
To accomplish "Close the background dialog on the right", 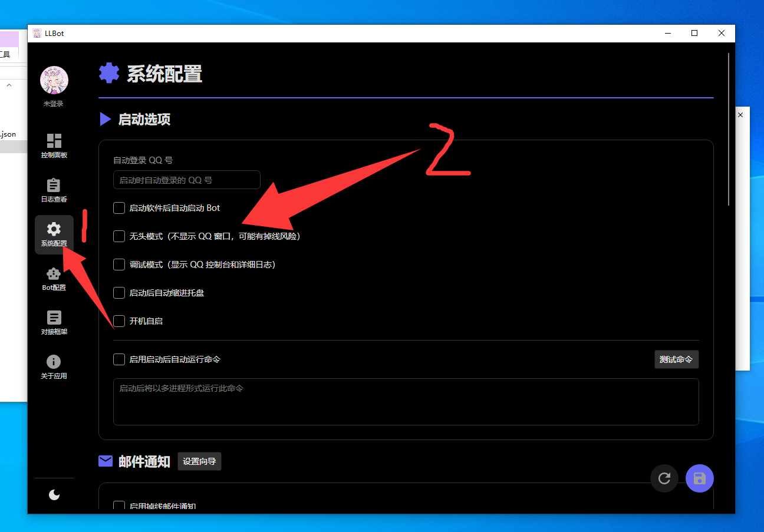I will point(741,115).
